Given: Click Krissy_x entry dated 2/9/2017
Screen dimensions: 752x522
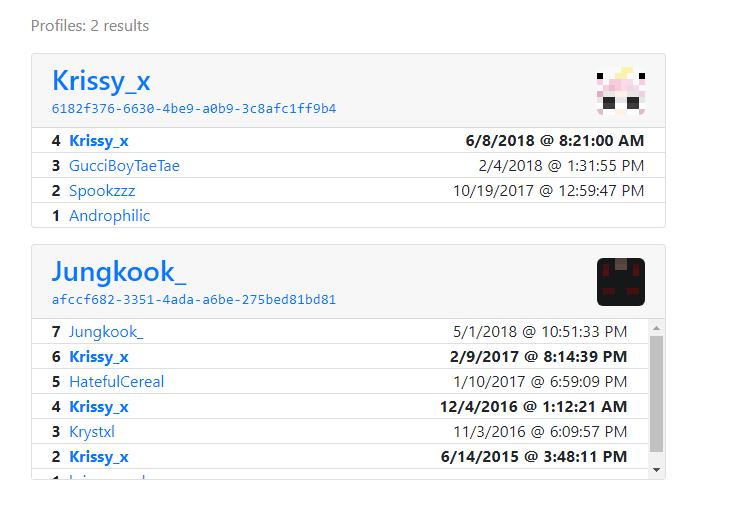Looking at the screenshot, I should point(98,357).
